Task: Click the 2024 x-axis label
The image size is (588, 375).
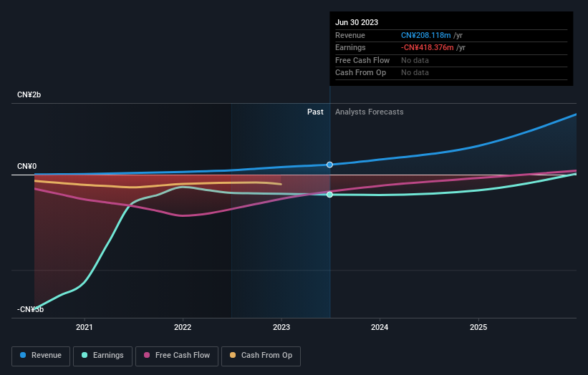Action: coord(380,328)
